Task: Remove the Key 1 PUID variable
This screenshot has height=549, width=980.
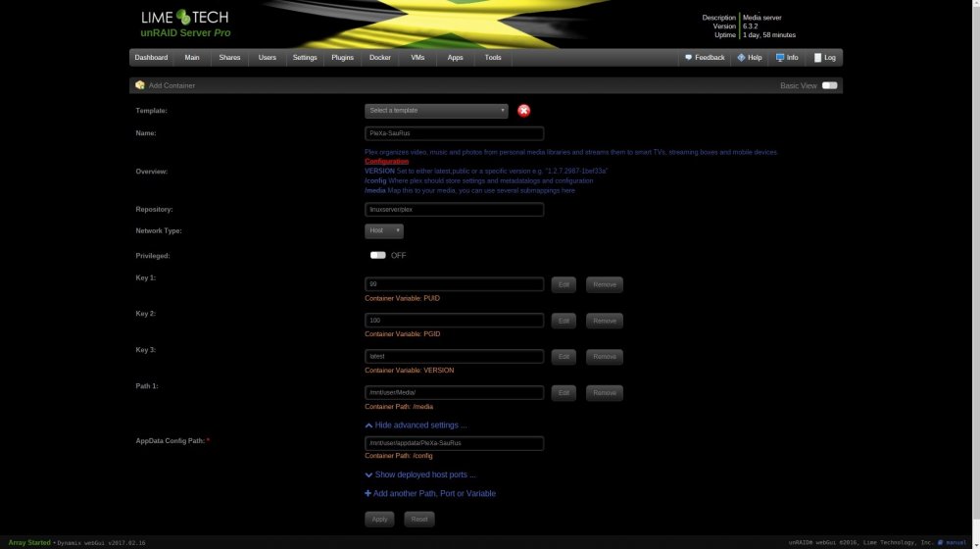Action: [x=605, y=284]
